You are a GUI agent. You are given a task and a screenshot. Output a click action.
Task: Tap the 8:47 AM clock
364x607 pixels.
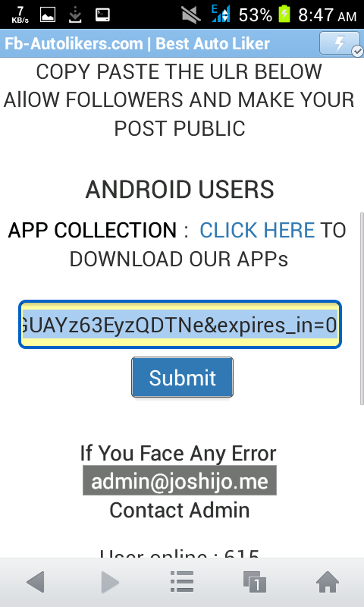328,15
